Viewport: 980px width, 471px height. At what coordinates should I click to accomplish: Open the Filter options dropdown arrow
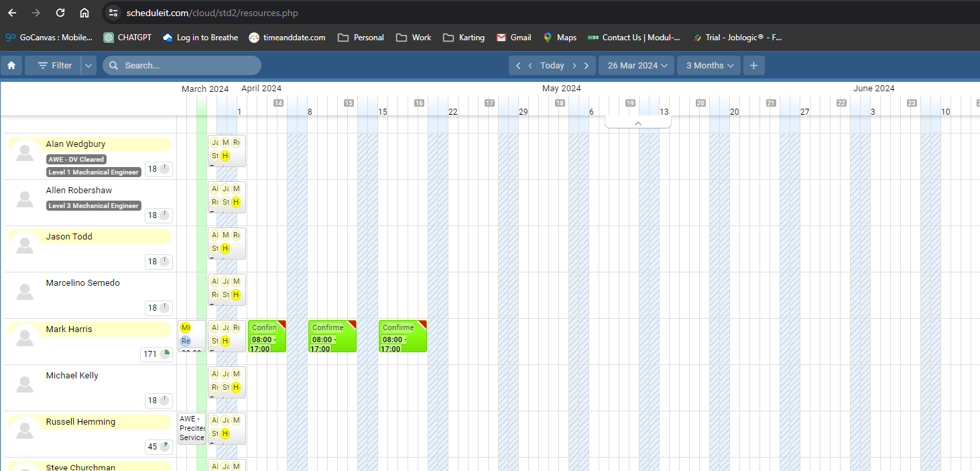pyautogui.click(x=89, y=66)
